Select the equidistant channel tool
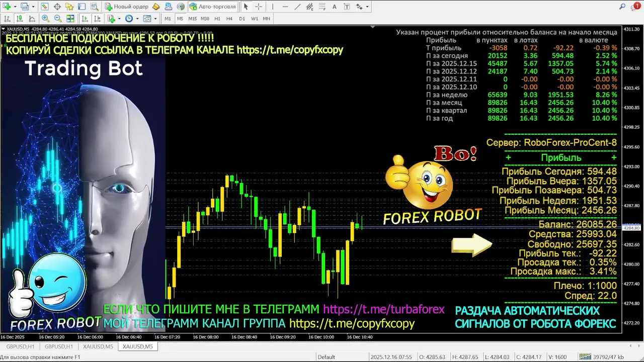Image resolution: width=644 pixels, height=362 pixels. click(x=310, y=7)
